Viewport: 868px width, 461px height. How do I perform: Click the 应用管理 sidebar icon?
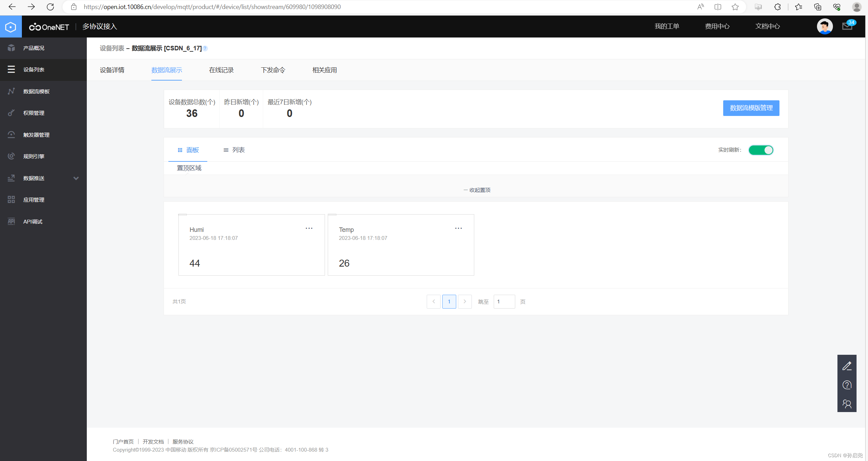pos(11,199)
